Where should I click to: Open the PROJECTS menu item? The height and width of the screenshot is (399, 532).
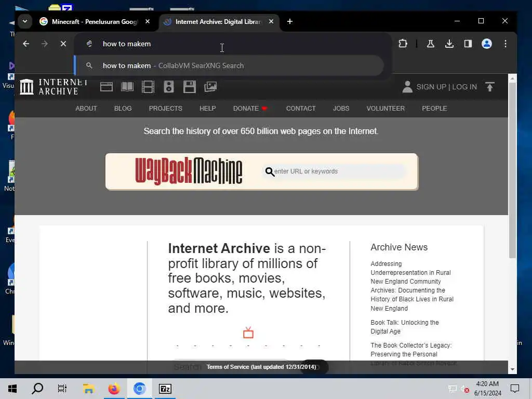(166, 109)
